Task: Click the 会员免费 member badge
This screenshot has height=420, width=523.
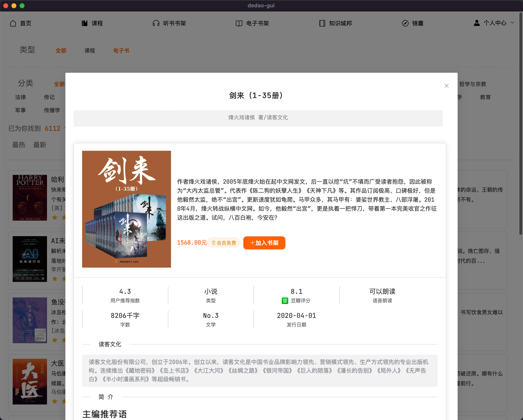Action: click(x=224, y=243)
